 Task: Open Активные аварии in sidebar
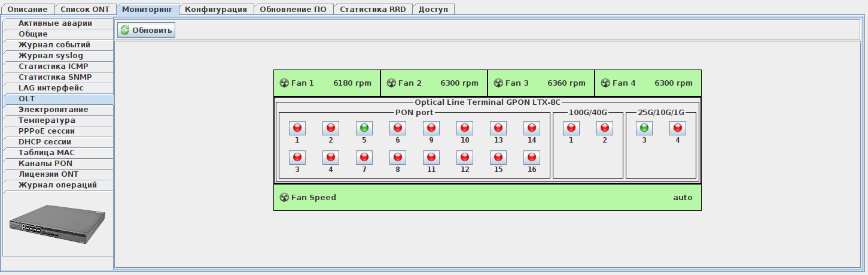(x=58, y=23)
